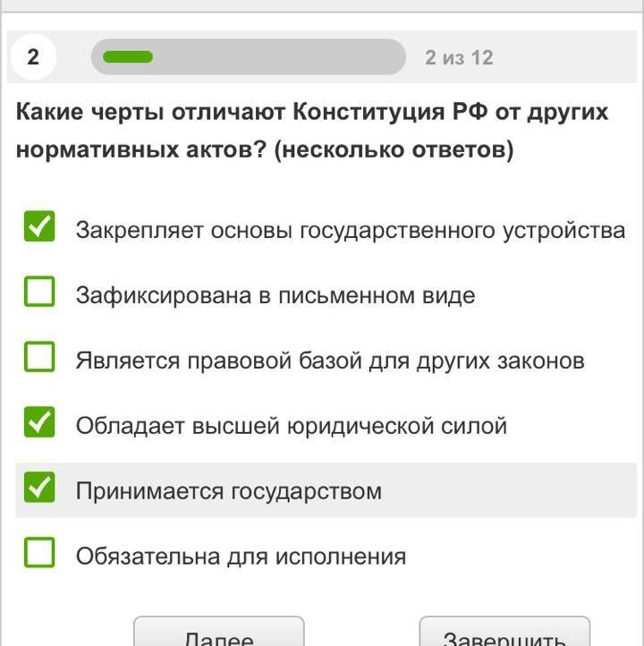
Task: Click the «2 из 12» counter text
Action: (x=459, y=58)
